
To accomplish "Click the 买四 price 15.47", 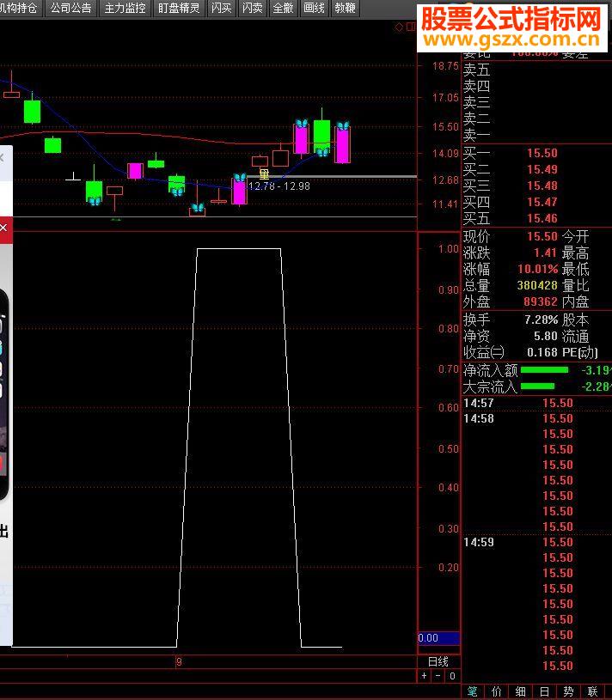I will [542, 202].
